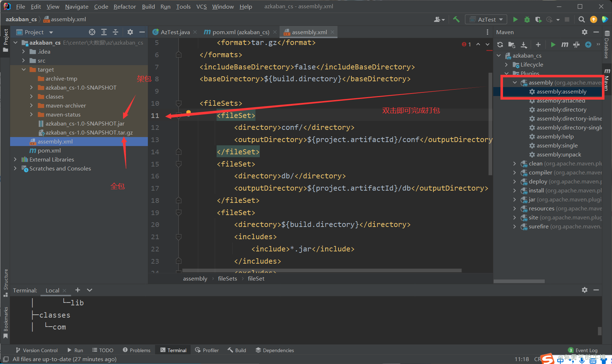Switch to pom.xml (azkaban_cs) tab
This screenshot has height=364, width=612.
(x=241, y=32)
